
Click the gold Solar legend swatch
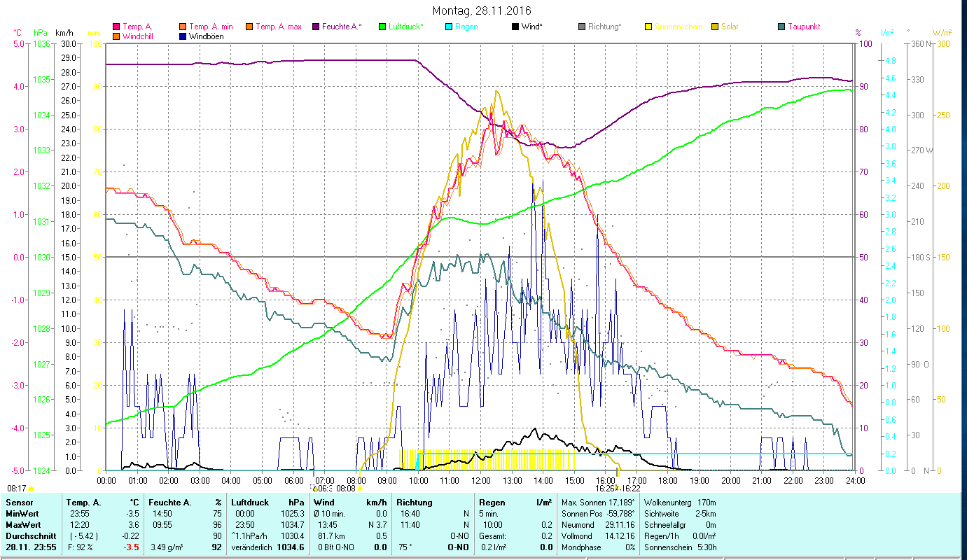pos(715,27)
